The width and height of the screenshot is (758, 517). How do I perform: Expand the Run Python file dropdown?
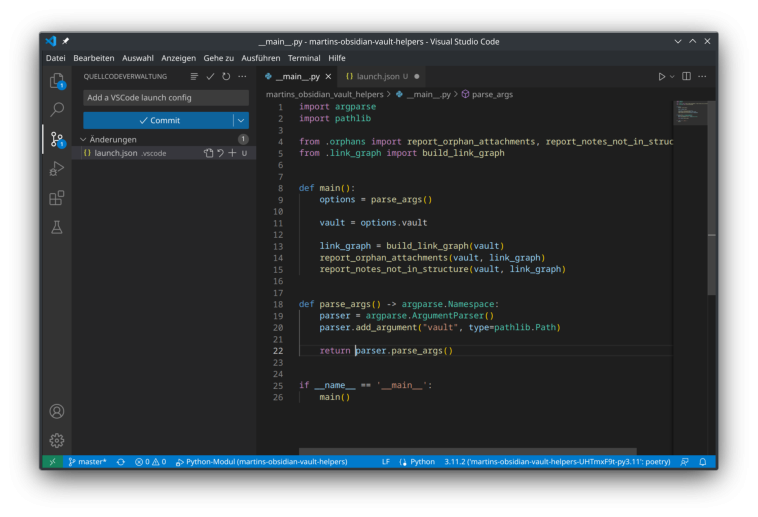click(x=672, y=76)
